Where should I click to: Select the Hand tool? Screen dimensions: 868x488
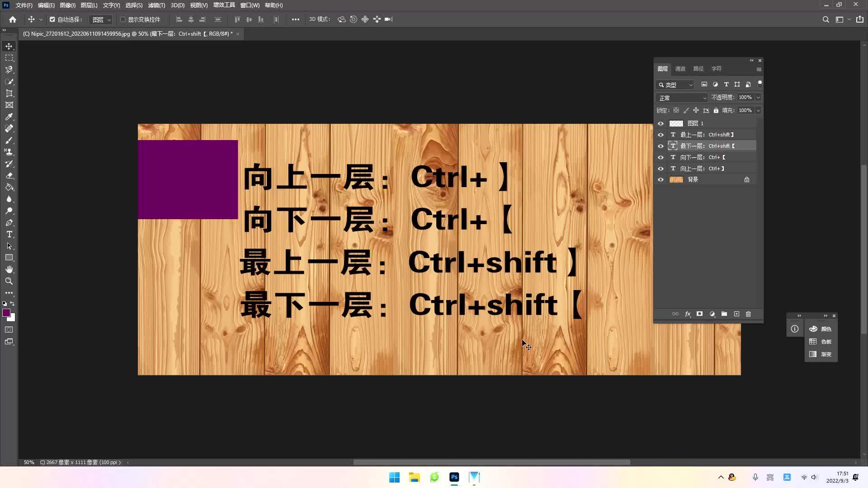tap(9, 269)
